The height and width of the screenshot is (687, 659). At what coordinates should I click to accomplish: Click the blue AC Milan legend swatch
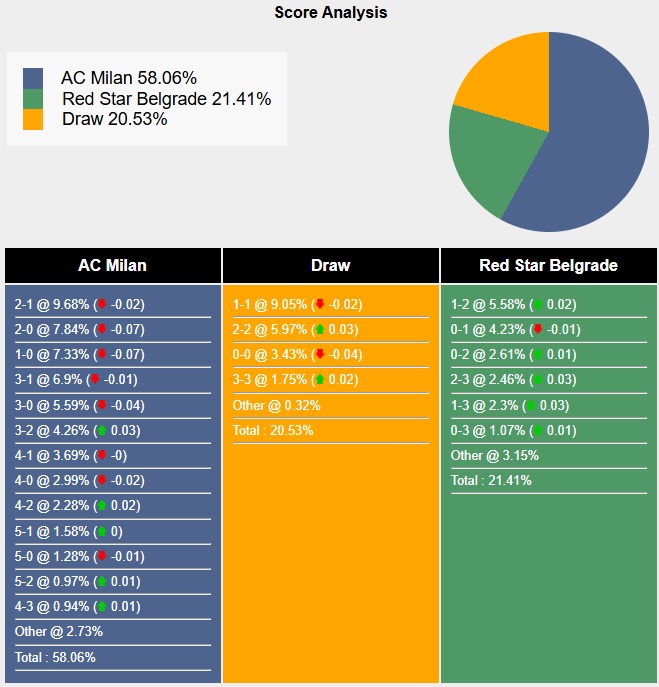tap(33, 78)
